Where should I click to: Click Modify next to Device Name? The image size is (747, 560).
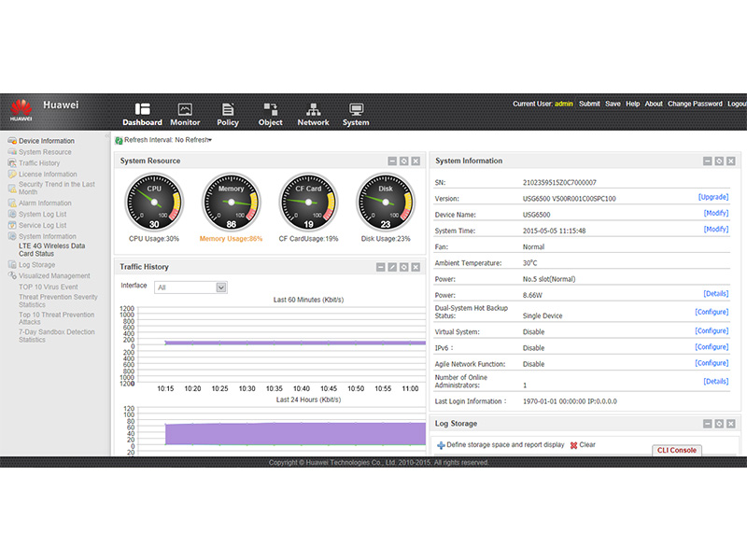[x=716, y=213]
